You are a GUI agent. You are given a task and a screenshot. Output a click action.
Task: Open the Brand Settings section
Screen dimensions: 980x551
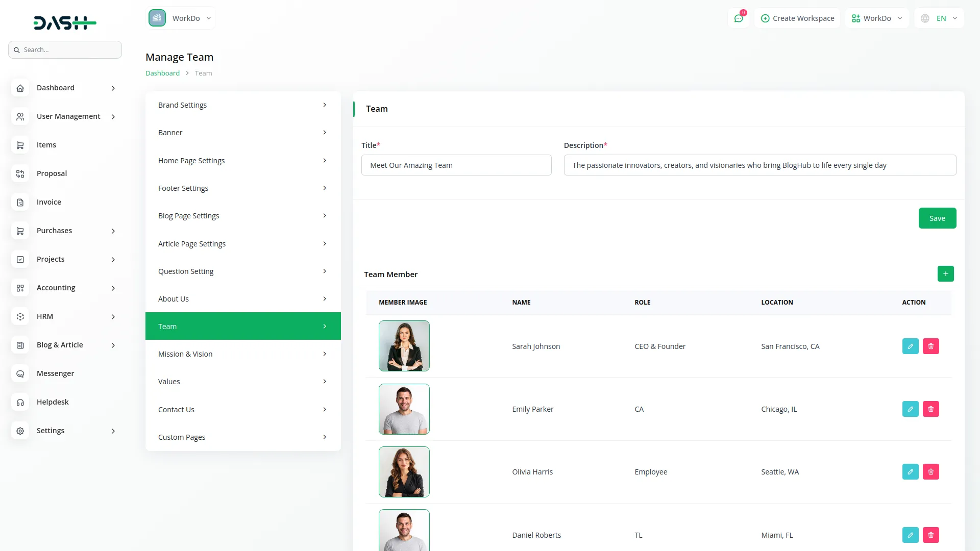pos(243,105)
